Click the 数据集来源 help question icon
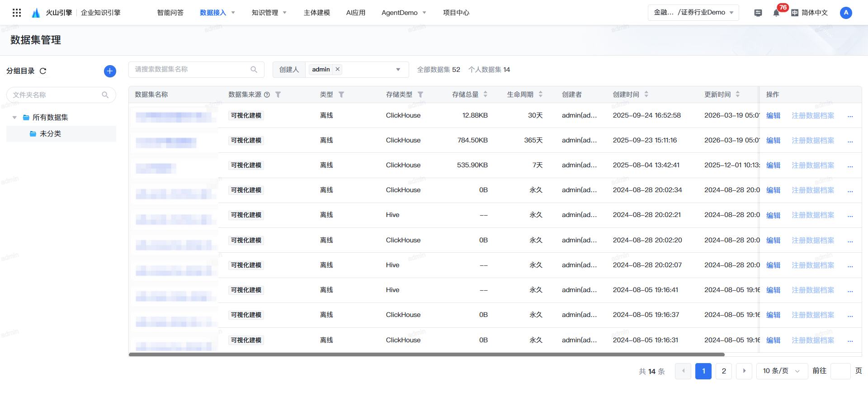This screenshot has width=868, height=397. 267,95
